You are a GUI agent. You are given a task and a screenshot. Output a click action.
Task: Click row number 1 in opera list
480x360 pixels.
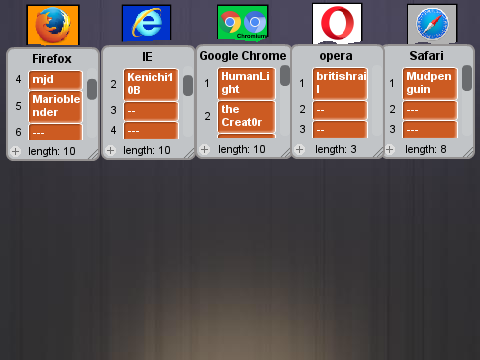pos(302,83)
